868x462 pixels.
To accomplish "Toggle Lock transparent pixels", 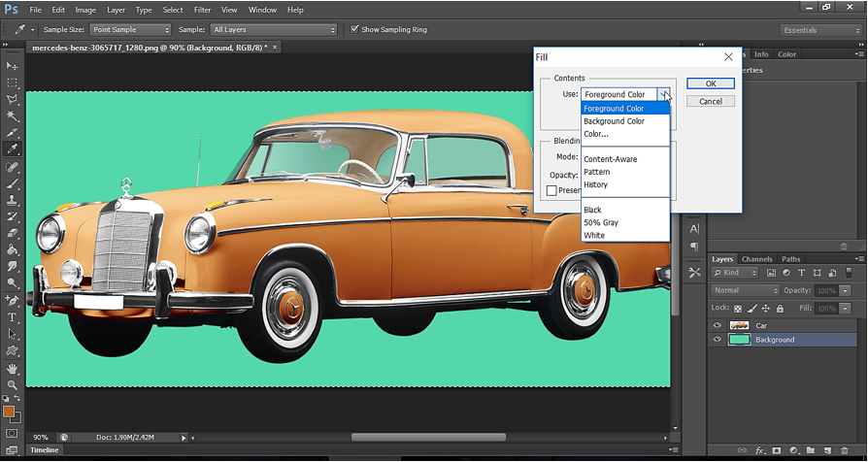I will pos(738,309).
